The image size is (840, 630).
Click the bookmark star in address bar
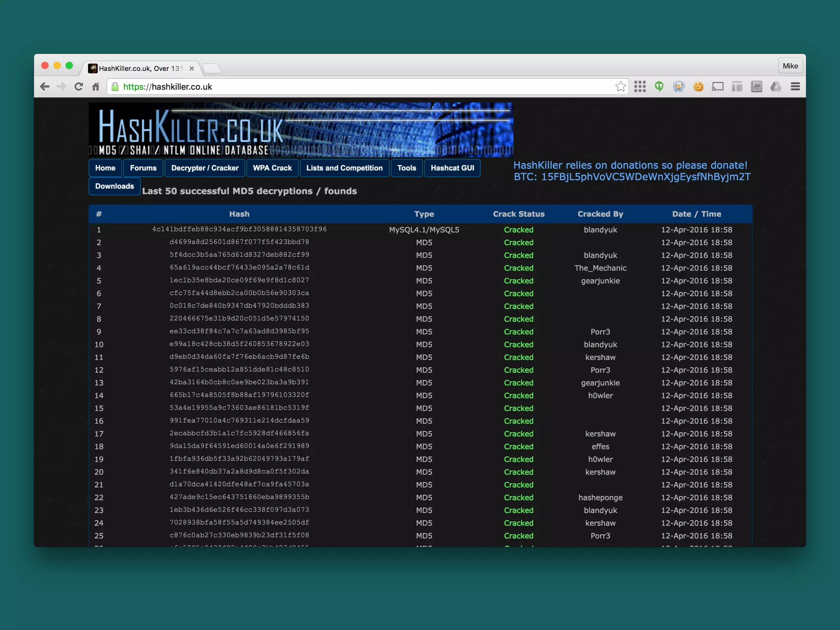click(620, 87)
